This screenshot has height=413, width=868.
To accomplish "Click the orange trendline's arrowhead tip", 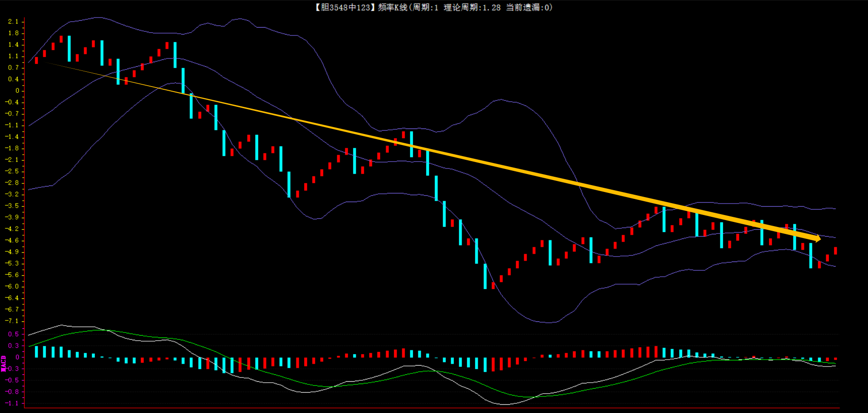I will (x=819, y=238).
